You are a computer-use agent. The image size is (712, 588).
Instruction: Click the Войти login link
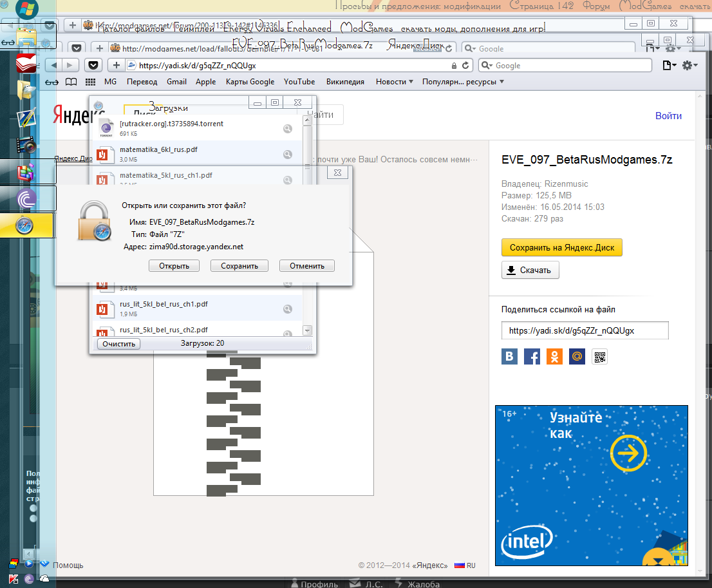click(668, 116)
